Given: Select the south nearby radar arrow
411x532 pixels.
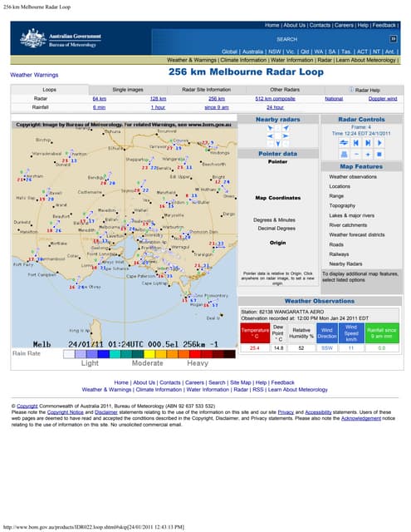Looking at the screenshot, I should pos(278,144).
